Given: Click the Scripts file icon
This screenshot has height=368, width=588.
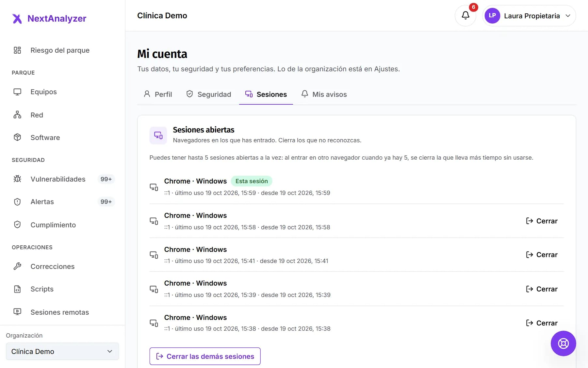Looking at the screenshot, I should point(17,289).
